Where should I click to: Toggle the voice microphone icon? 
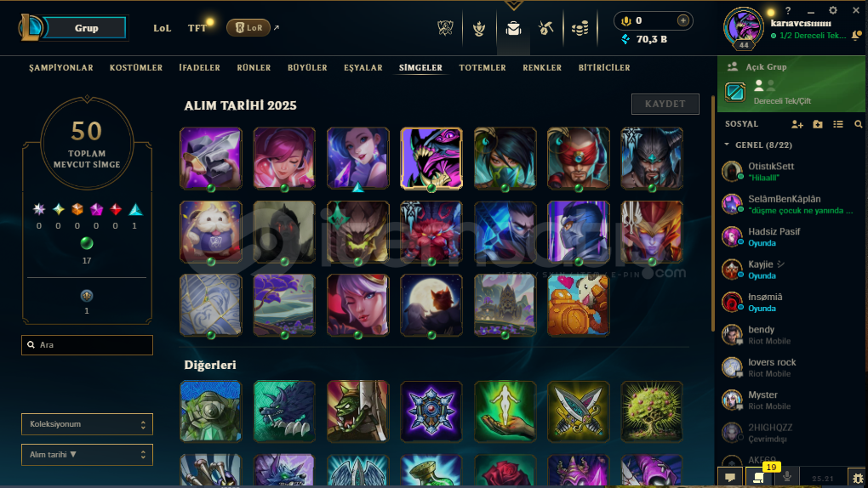click(787, 477)
